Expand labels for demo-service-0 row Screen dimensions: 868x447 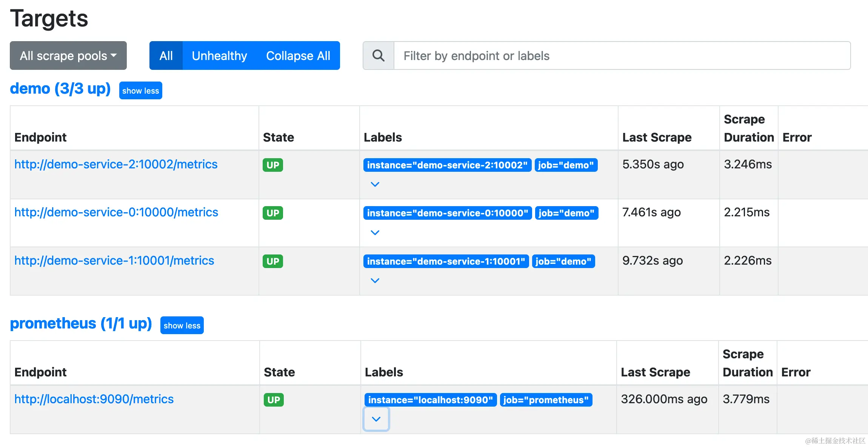[375, 233]
